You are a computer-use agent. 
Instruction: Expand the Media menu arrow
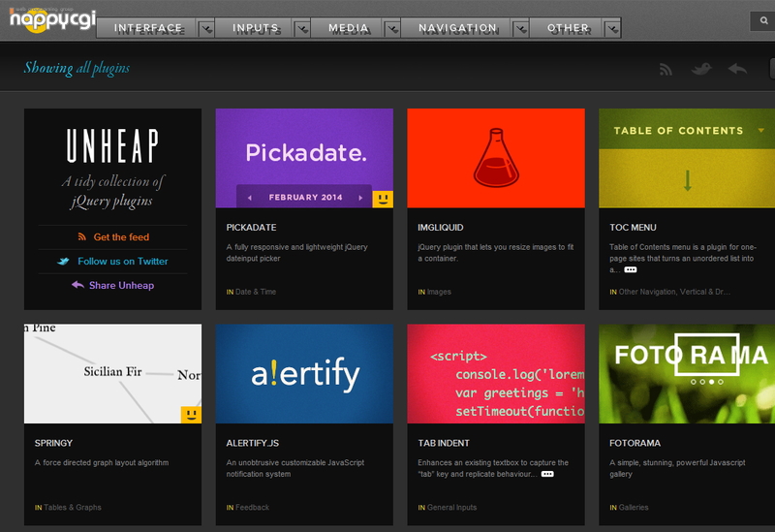tap(392, 29)
